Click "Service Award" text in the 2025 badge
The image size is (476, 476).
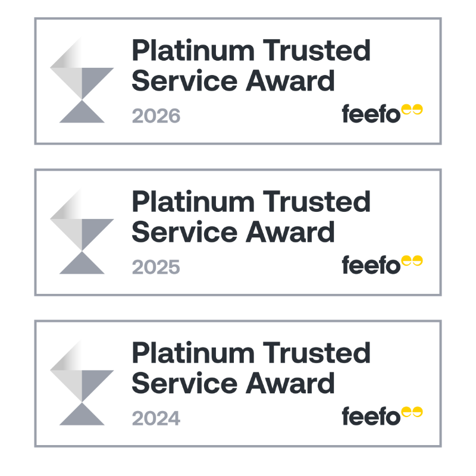point(233,231)
